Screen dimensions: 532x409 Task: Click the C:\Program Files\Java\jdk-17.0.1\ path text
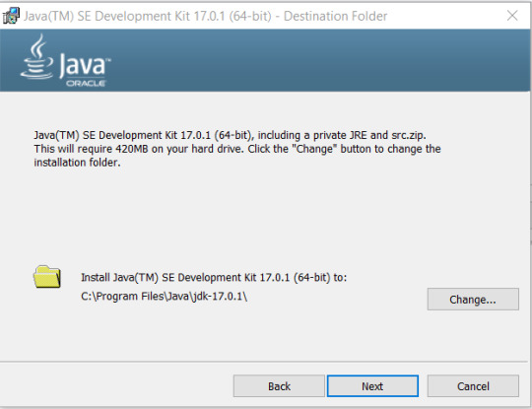(x=164, y=297)
